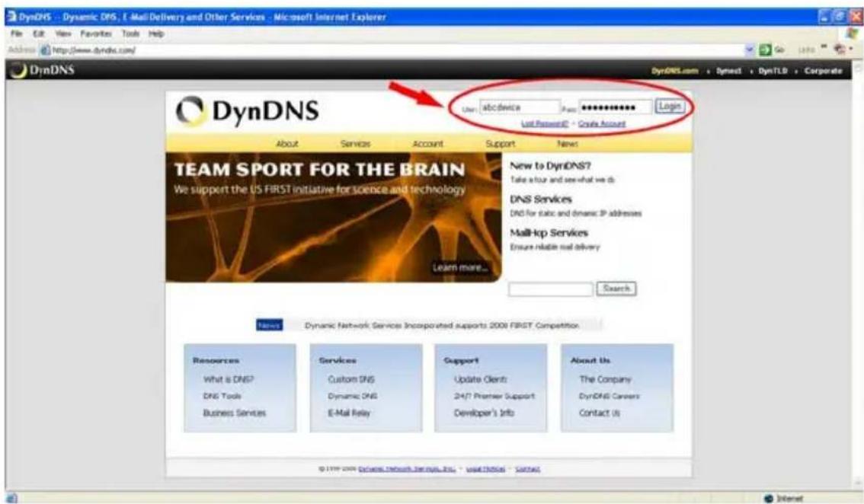Open the address bar dropdown arrow
The image size is (864, 504).
pos(750,49)
